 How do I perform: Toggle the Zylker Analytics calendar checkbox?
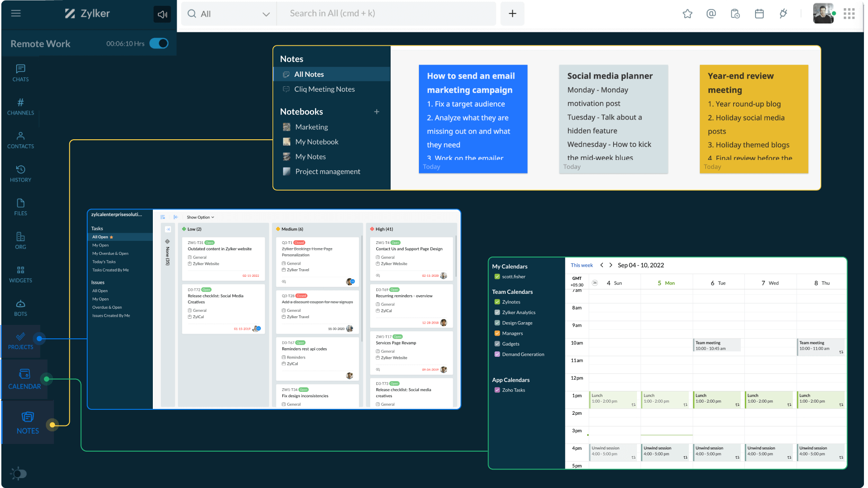497,312
